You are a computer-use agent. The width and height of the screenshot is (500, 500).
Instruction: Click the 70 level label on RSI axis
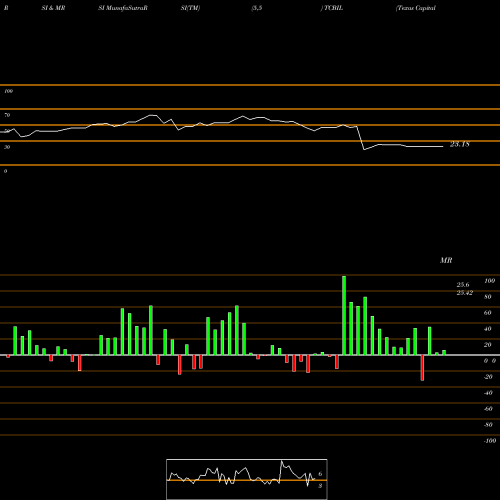pyautogui.click(x=7, y=115)
